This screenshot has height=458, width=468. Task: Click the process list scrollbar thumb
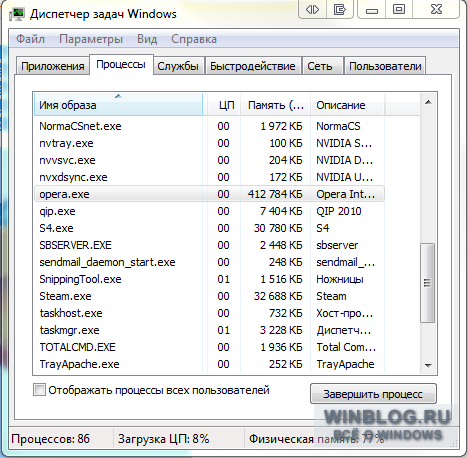coord(428,283)
